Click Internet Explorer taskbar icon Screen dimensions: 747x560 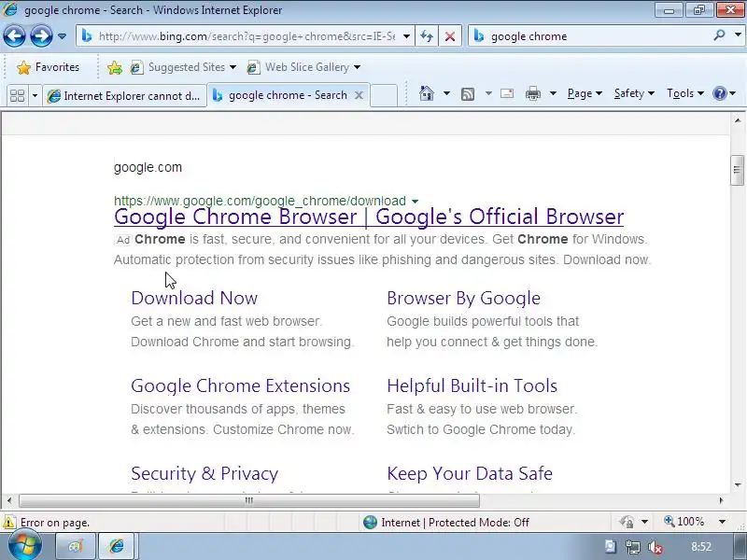tap(116, 546)
